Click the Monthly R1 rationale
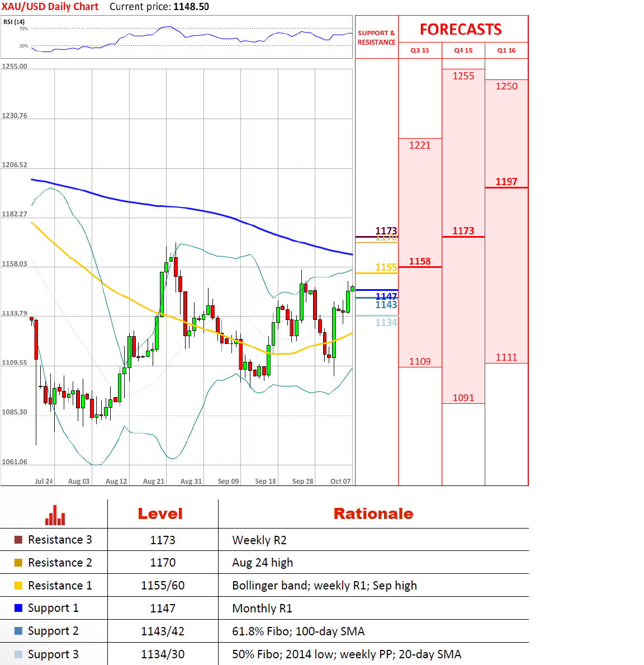 pos(262,609)
